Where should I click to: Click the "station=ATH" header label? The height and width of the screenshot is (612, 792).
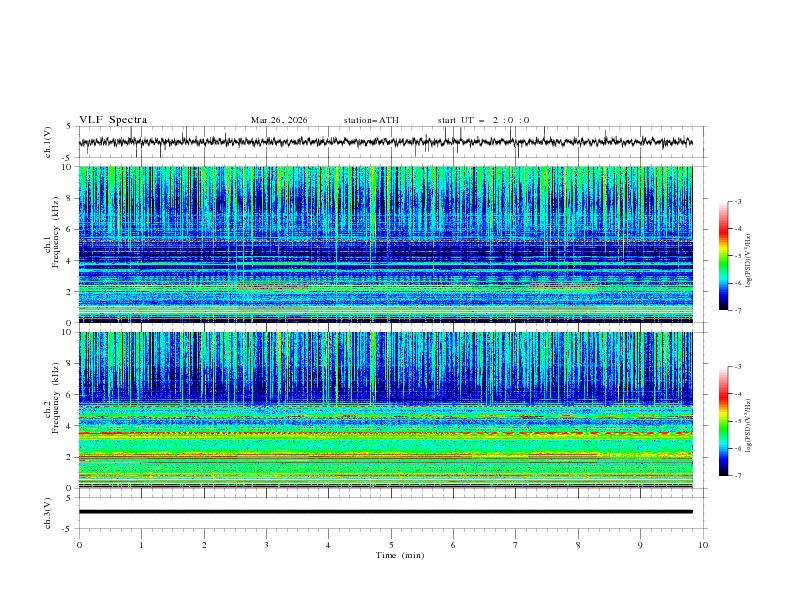pyautogui.click(x=371, y=120)
